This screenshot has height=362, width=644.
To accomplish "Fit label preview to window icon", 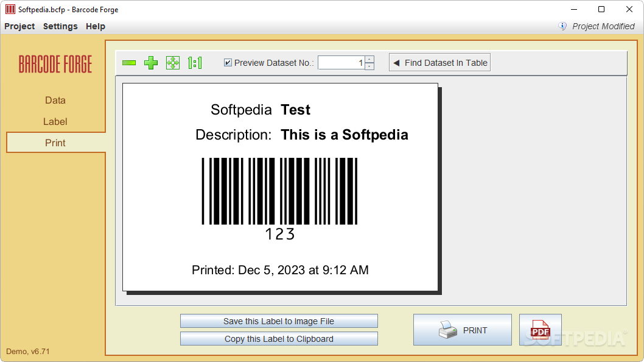I will point(173,63).
